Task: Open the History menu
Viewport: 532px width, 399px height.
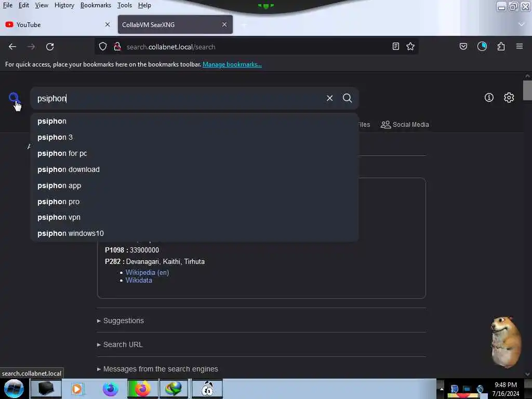Action: (64, 5)
